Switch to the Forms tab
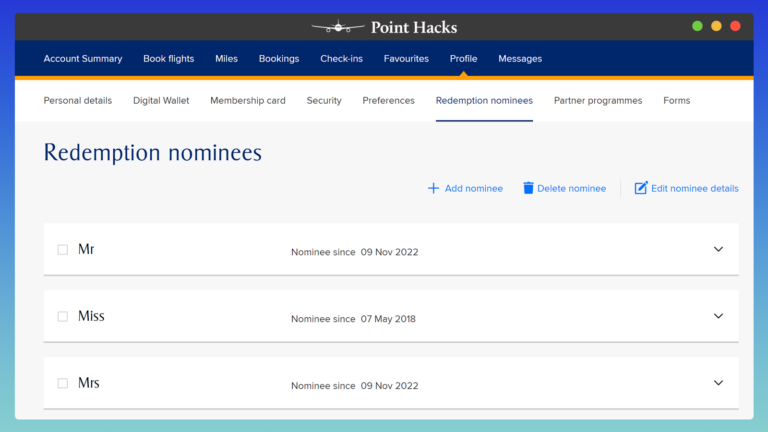This screenshot has height=432, width=768. tap(676, 100)
